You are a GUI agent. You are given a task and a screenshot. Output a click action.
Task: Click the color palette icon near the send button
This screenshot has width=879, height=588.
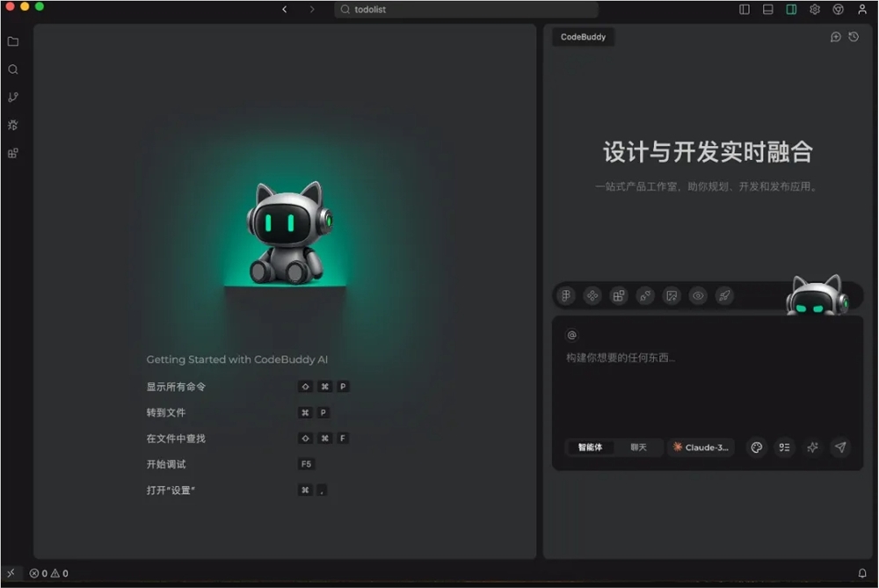(x=756, y=447)
